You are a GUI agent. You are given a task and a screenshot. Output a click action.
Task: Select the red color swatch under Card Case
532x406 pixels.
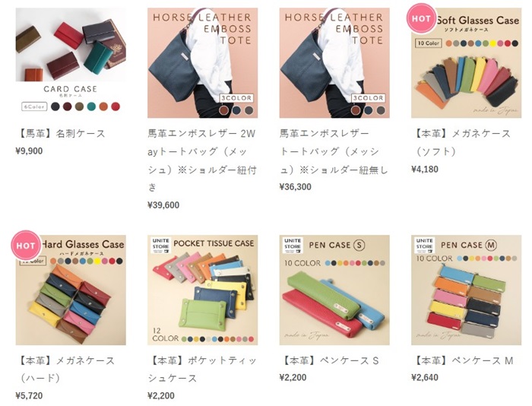pos(116,106)
